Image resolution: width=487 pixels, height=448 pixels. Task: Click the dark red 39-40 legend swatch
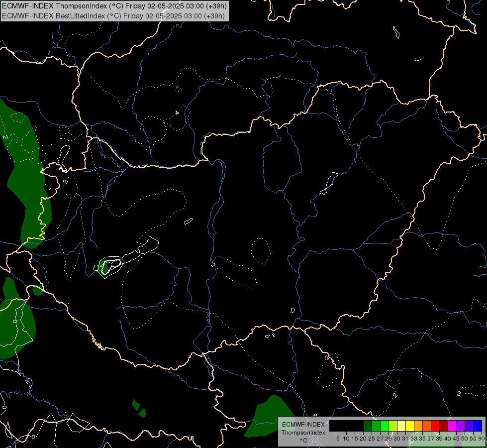pos(444,426)
